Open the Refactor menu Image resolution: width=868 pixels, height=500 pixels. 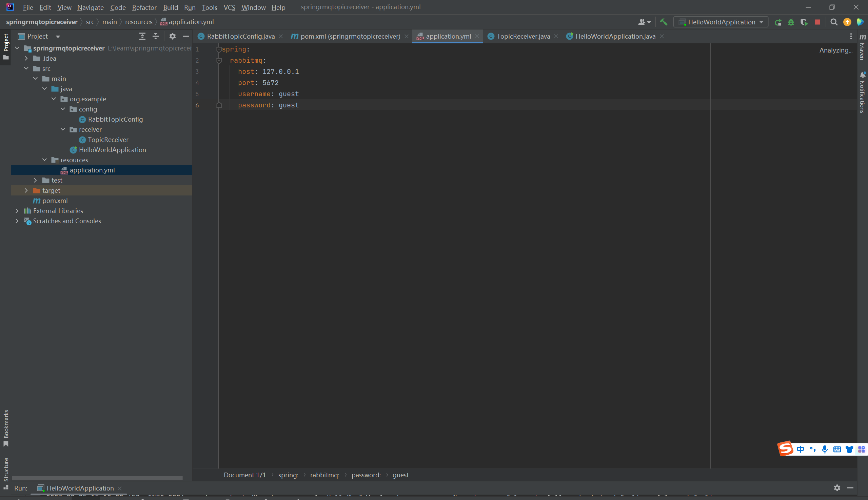[144, 7]
